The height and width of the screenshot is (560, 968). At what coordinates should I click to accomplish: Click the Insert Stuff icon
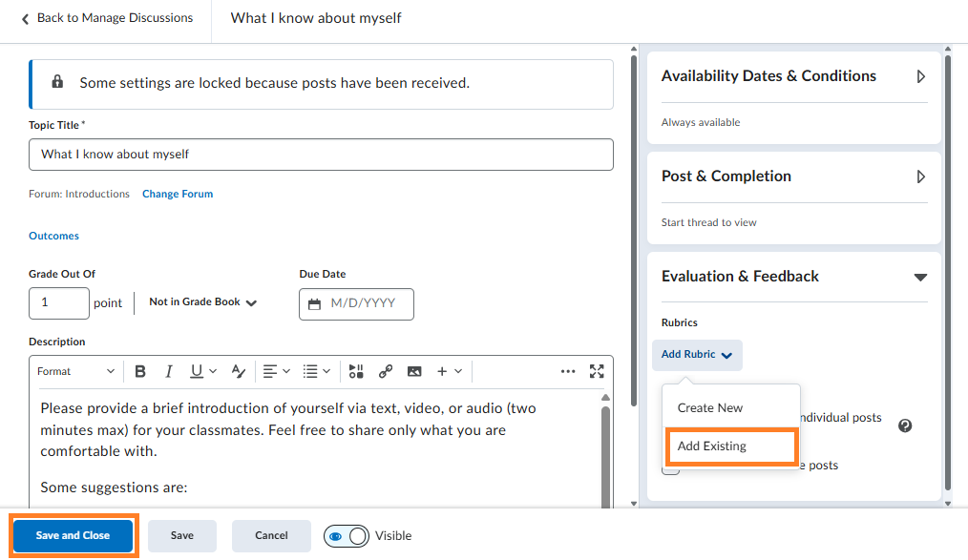pyautogui.click(x=355, y=371)
